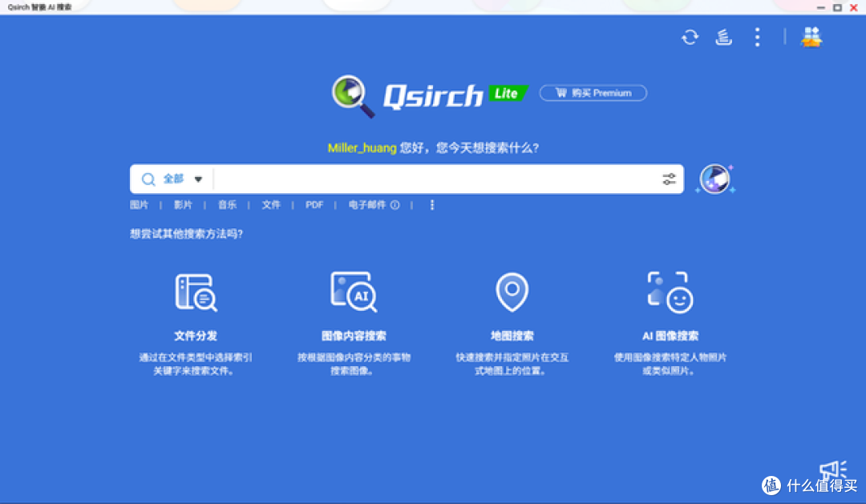Filter by 音乐 category
Image resolution: width=866 pixels, height=504 pixels.
pyautogui.click(x=227, y=205)
